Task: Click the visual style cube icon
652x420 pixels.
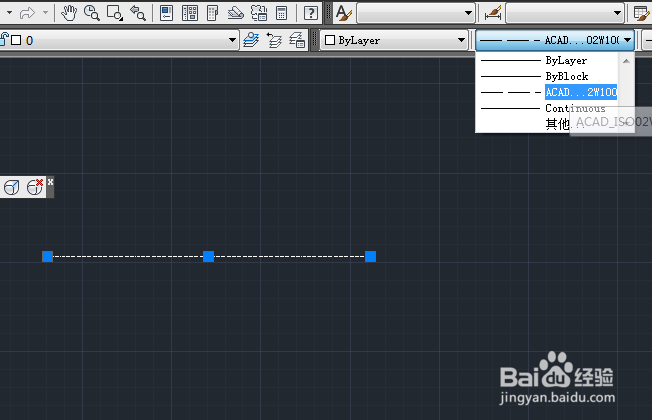Action: point(11,188)
